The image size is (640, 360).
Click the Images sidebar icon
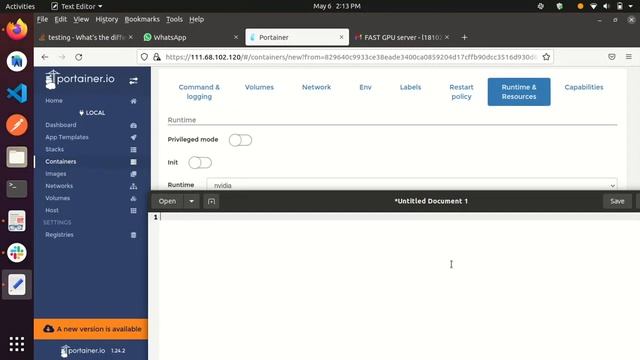(x=133, y=174)
